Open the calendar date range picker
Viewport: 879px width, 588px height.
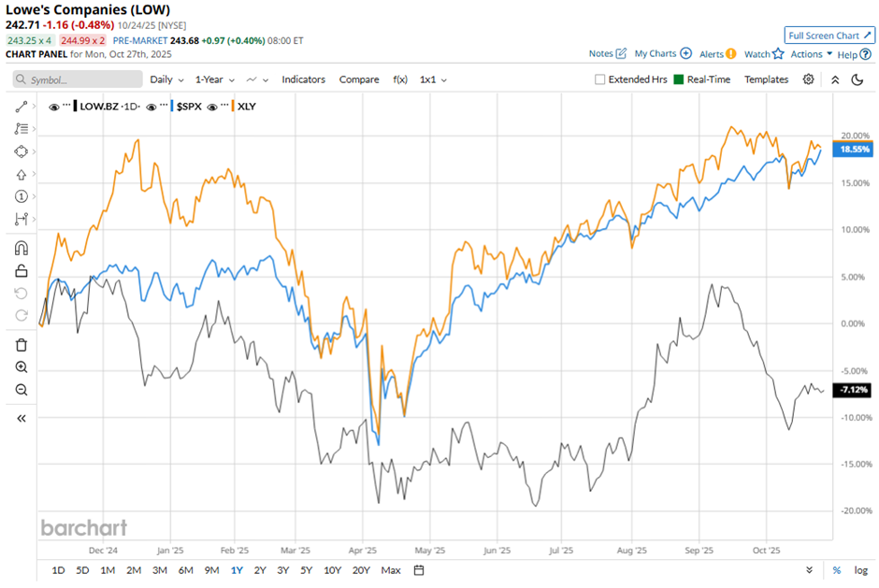(419, 570)
